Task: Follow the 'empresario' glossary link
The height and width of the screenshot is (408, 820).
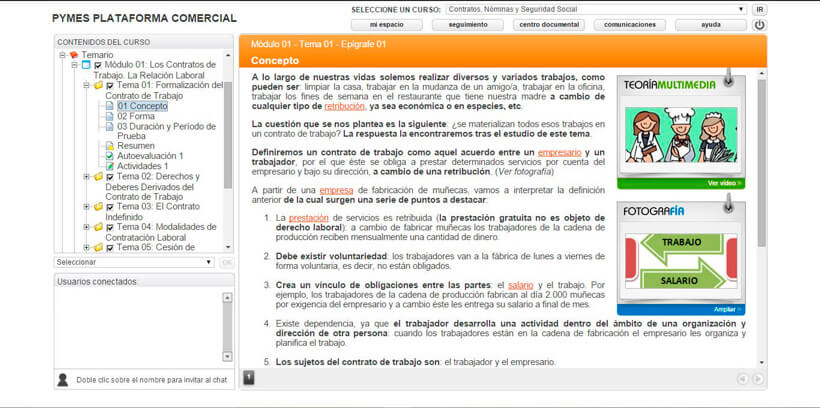Action: (560, 153)
